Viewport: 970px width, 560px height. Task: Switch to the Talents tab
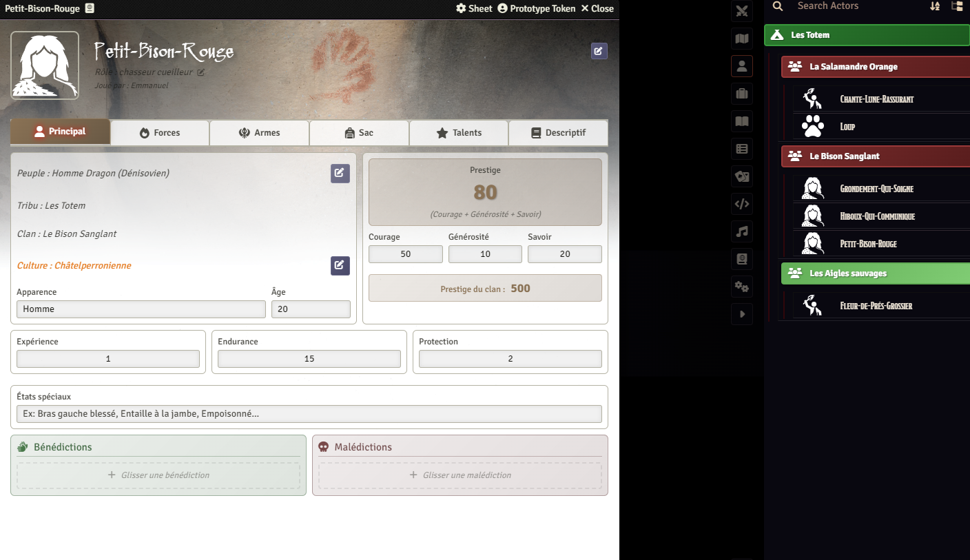459,133
